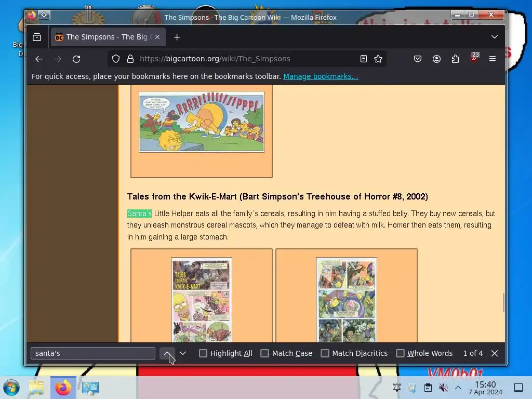Toggle reader view for the page
The height and width of the screenshot is (399, 532).
(363, 59)
